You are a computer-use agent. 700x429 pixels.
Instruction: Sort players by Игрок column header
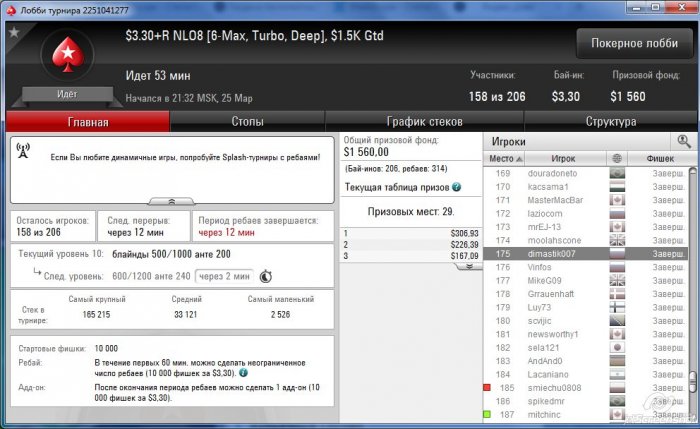(x=563, y=158)
